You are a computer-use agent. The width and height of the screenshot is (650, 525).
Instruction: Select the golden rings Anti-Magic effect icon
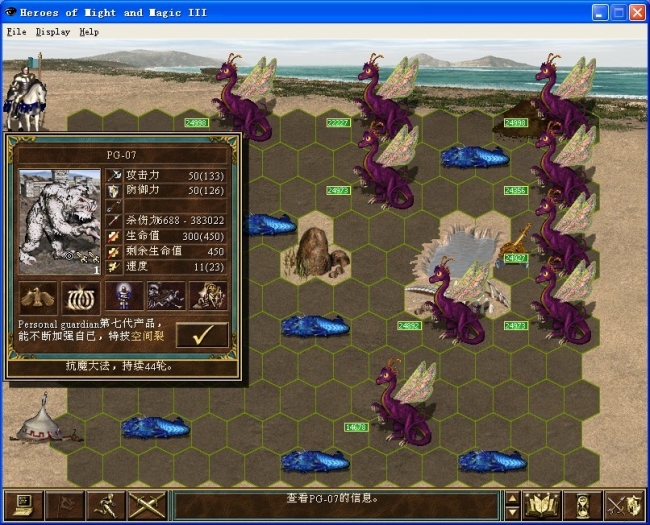[x=81, y=297]
